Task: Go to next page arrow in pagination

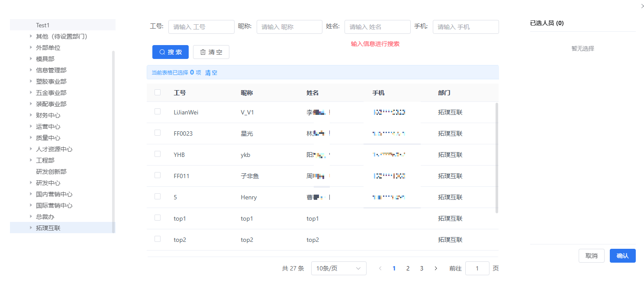Action: (436, 268)
